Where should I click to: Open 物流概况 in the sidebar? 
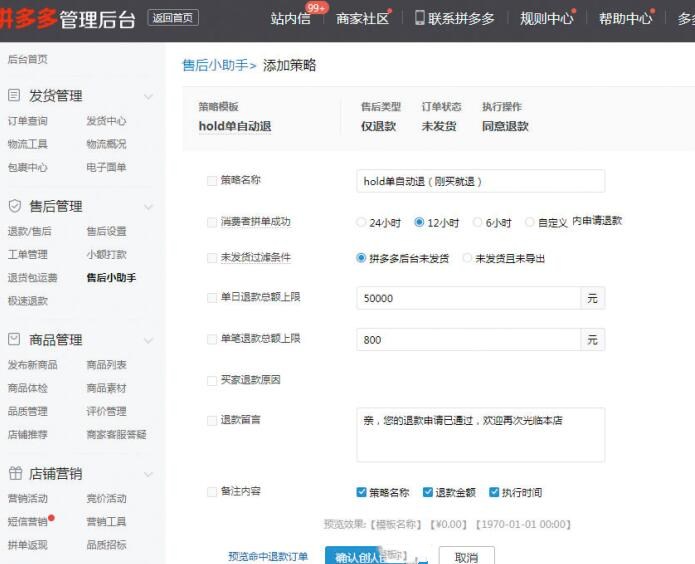coord(106,144)
